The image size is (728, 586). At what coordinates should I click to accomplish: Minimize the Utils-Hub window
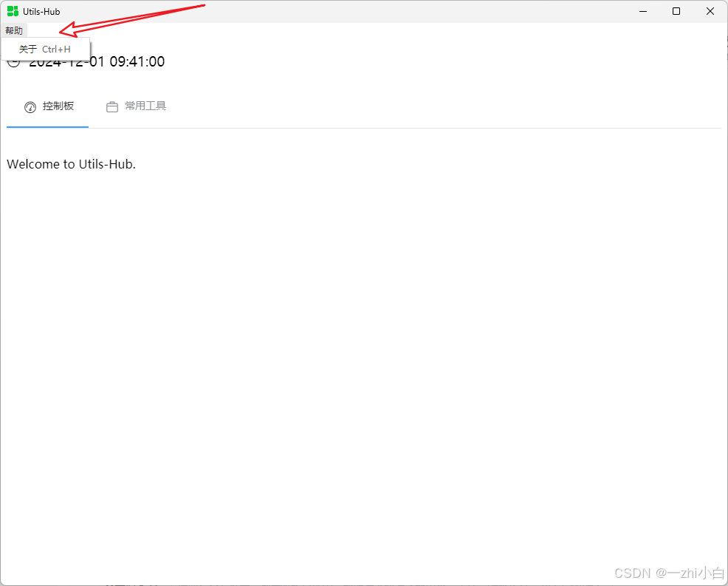pyautogui.click(x=643, y=11)
